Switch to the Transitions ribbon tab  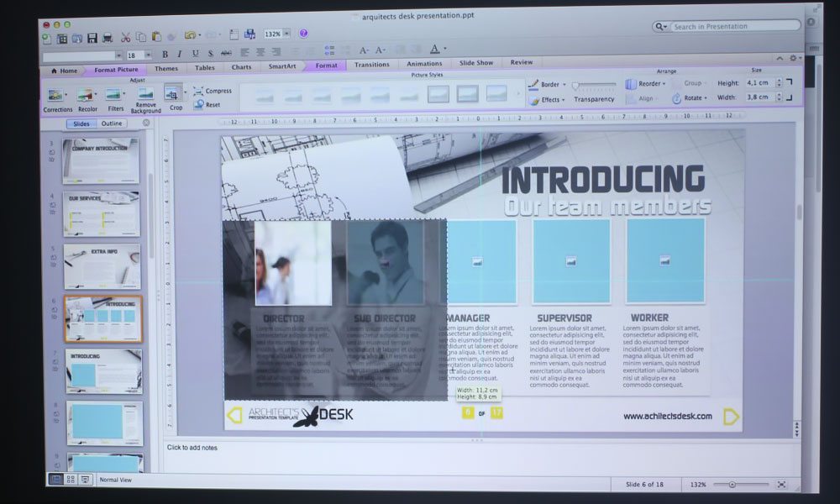(x=371, y=65)
